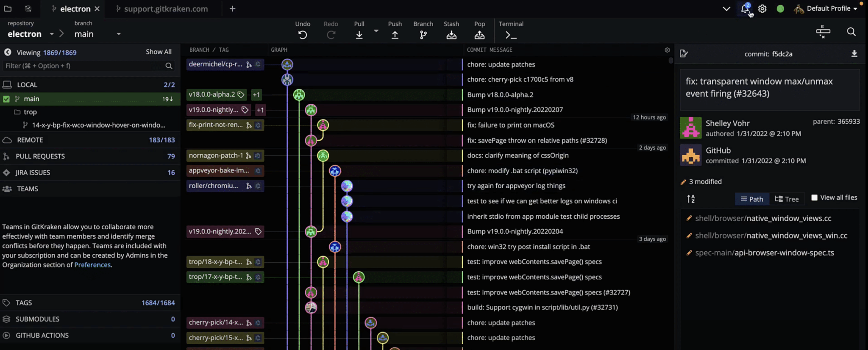Stash changes with the Stash icon
Screen dimensions: 868x350
[x=451, y=35]
